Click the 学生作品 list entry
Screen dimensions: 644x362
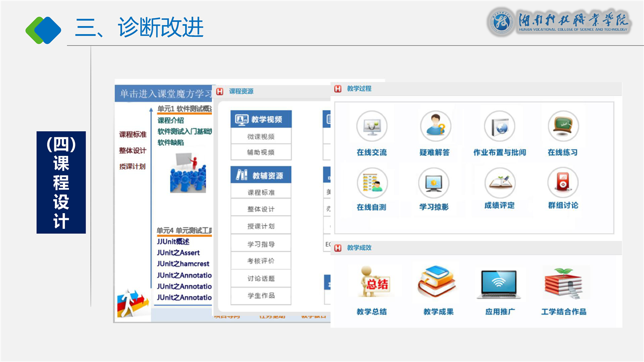[261, 296]
